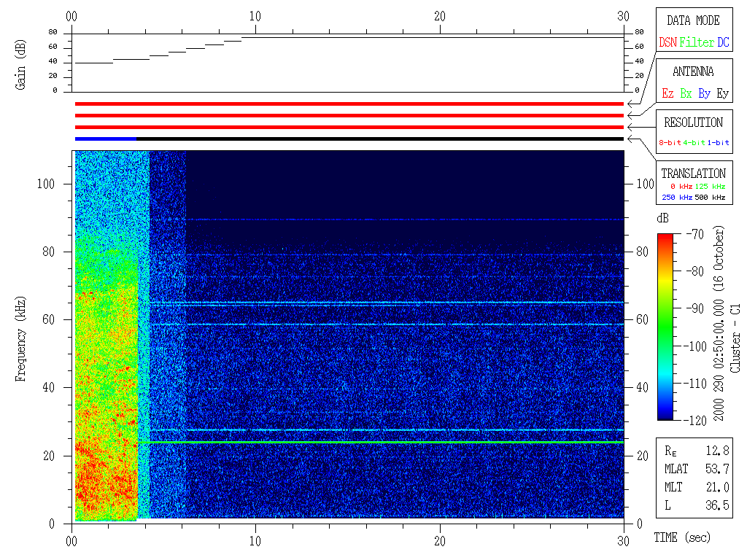Select the green Filter mode label
This screenshot has width=747, height=560.
[x=697, y=43]
